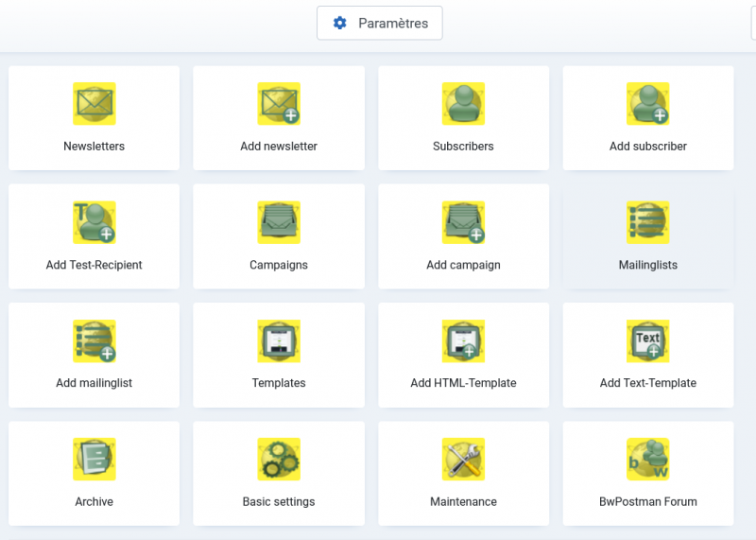Click the Add mailinglist icon
The image size is (756, 540).
coord(94,341)
